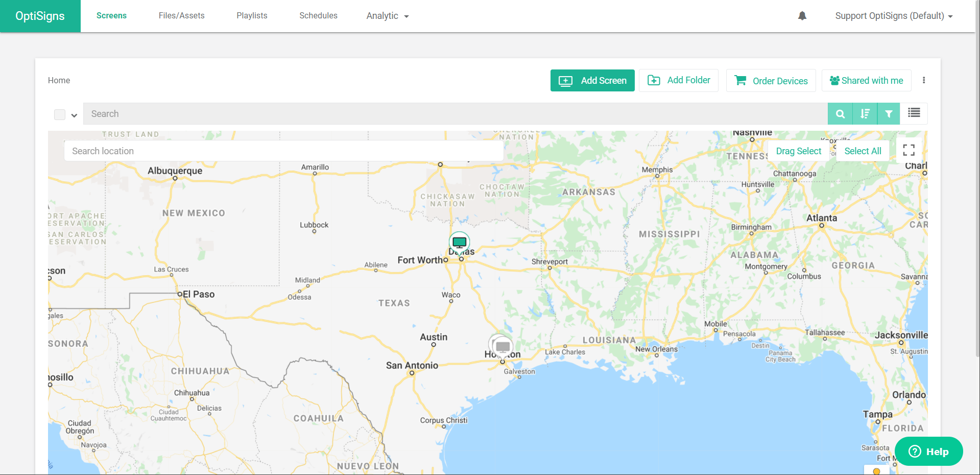Screen dimensions: 980x475
Task: Open the notifications bell
Action: pyautogui.click(x=802, y=16)
